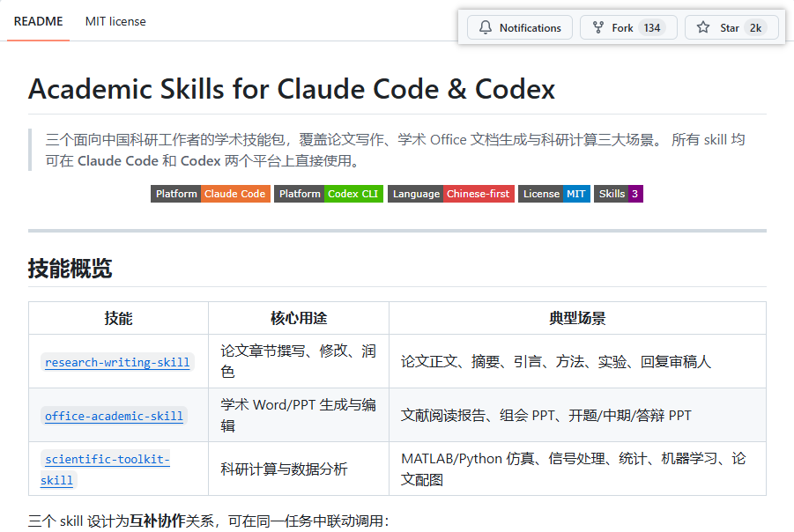This screenshot has width=794, height=532.
Task: Click the 技能概览 section heading
Action: point(70,269)
